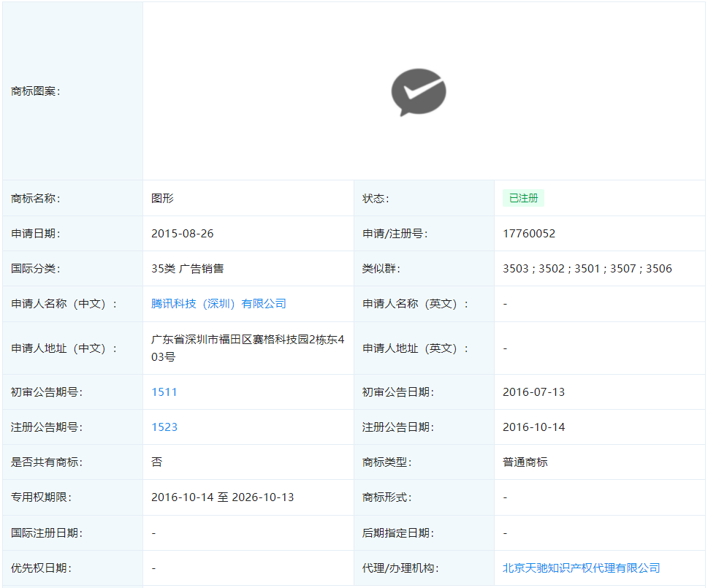Click the registration announcement date 2016-10-14
This screenshot has height=588, width=708.
(x=533, y=427)
